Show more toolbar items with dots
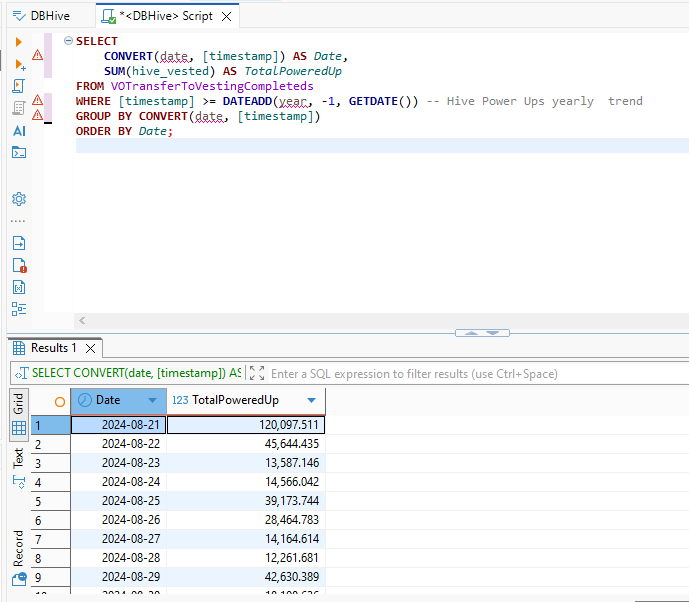The image size is (689, 602). [18, 221]
